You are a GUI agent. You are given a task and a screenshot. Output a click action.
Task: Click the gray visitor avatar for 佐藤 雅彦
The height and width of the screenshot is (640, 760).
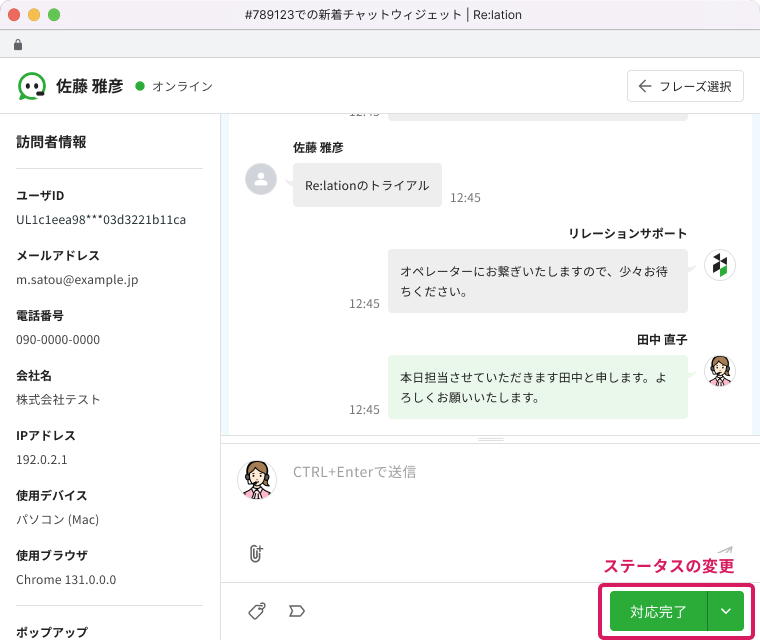(x=261, y=179)
